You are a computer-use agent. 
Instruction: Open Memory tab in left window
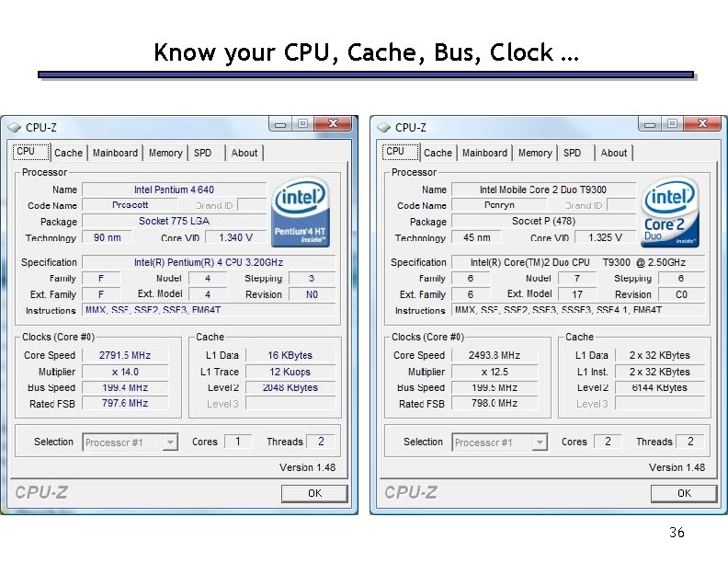pyautogui.click(x=165, y=153)
